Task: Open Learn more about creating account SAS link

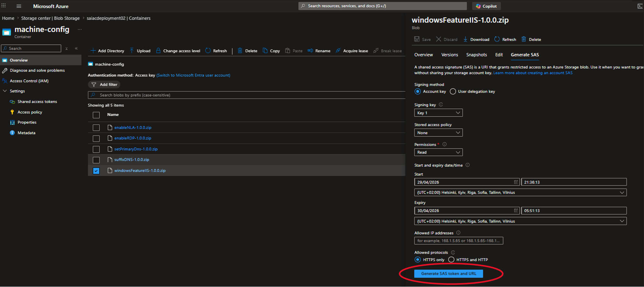Action: pyautogui.click(x=533, y=73)
